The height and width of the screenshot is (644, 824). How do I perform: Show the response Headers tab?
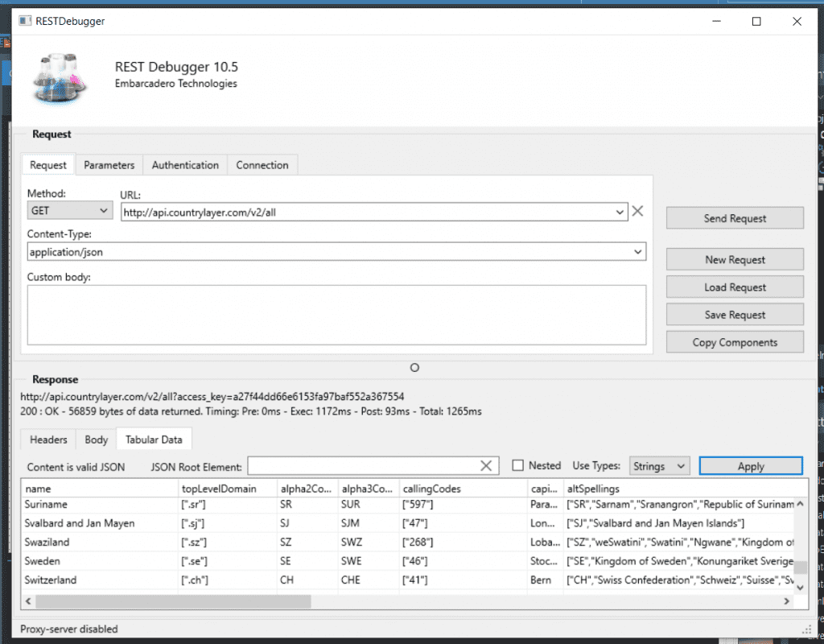[48, 440]
